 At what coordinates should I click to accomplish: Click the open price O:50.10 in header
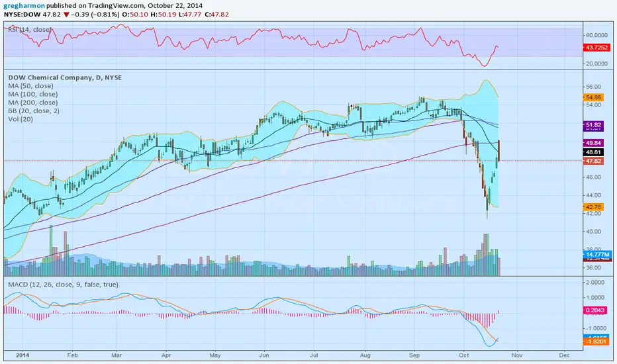(x=135, y=14)
